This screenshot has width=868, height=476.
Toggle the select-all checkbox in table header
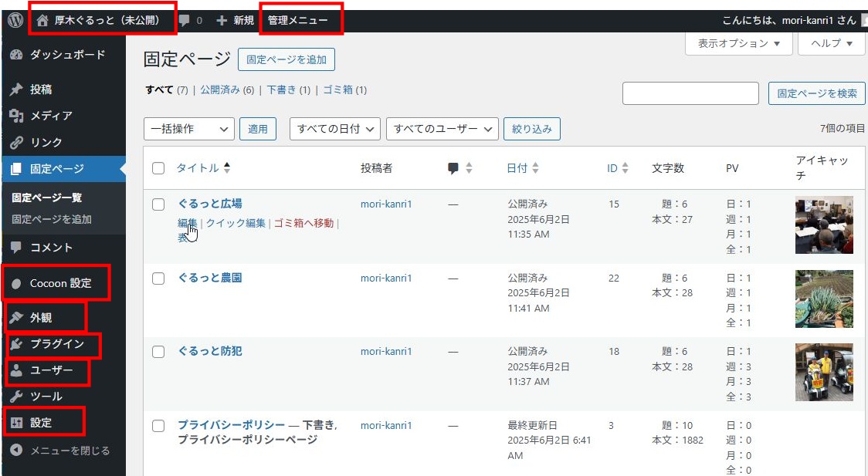158,168
